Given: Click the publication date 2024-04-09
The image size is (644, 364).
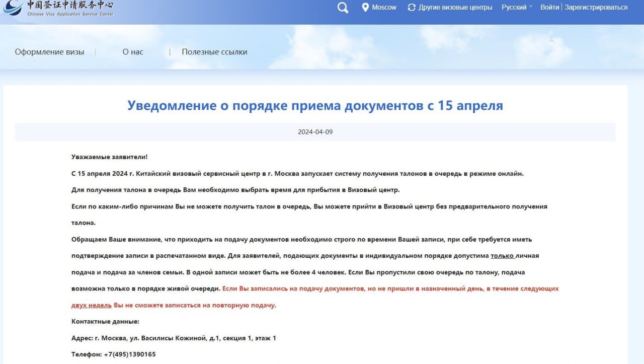Looking at the screenshot, I should 315,132.
